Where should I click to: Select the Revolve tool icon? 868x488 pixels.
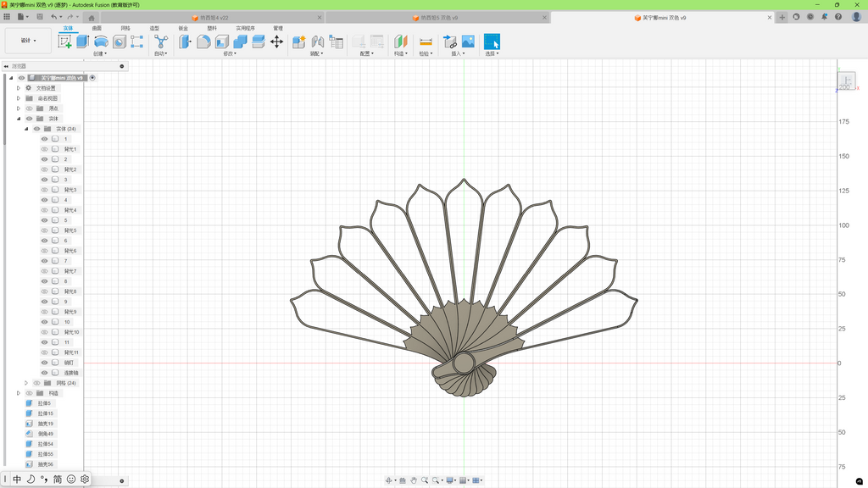coord(101,42)
